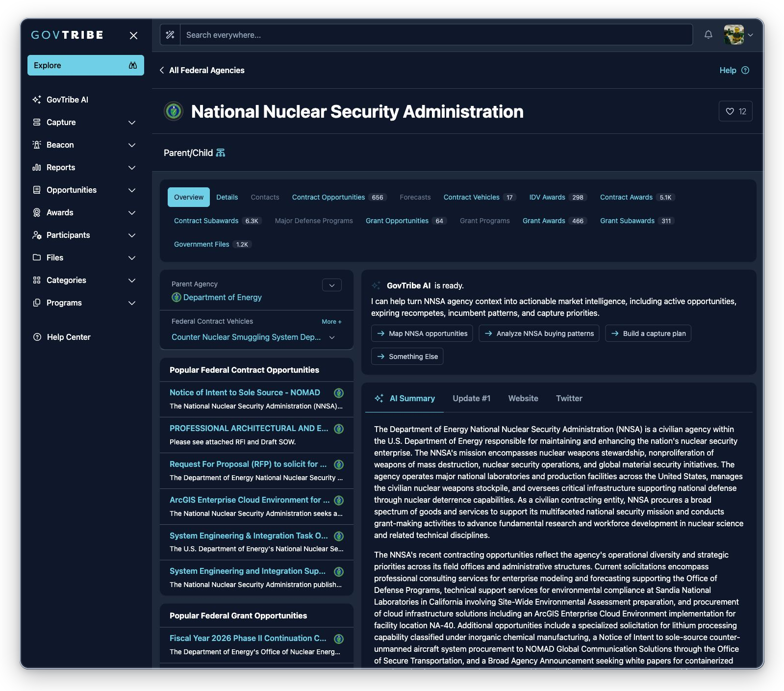This screenshot has height=691, width=784.
Task: Click Analyze NNSA buying patterns
Action: click(539, 333)
